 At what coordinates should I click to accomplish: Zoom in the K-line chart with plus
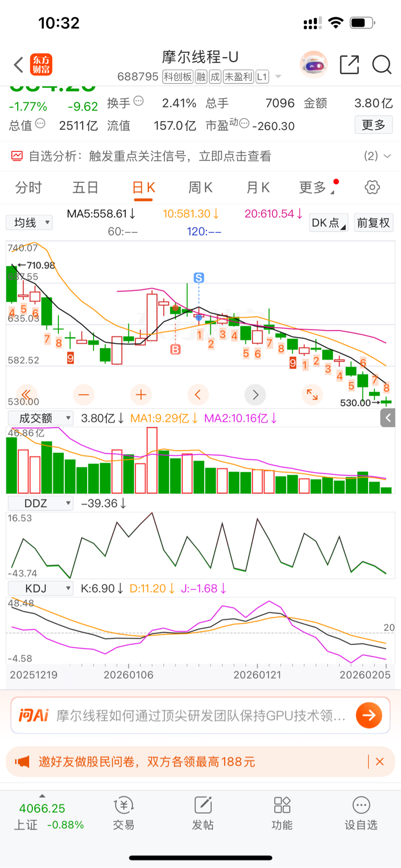[x=140, y=394]
